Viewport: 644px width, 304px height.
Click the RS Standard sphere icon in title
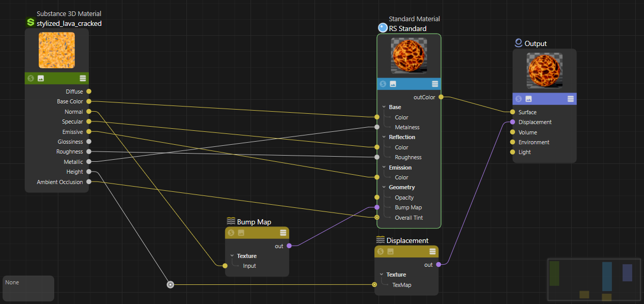[383, 28]
